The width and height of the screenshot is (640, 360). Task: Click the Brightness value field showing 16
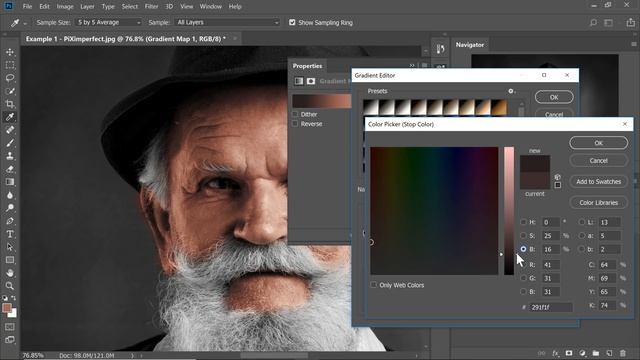tap(551, 249)
